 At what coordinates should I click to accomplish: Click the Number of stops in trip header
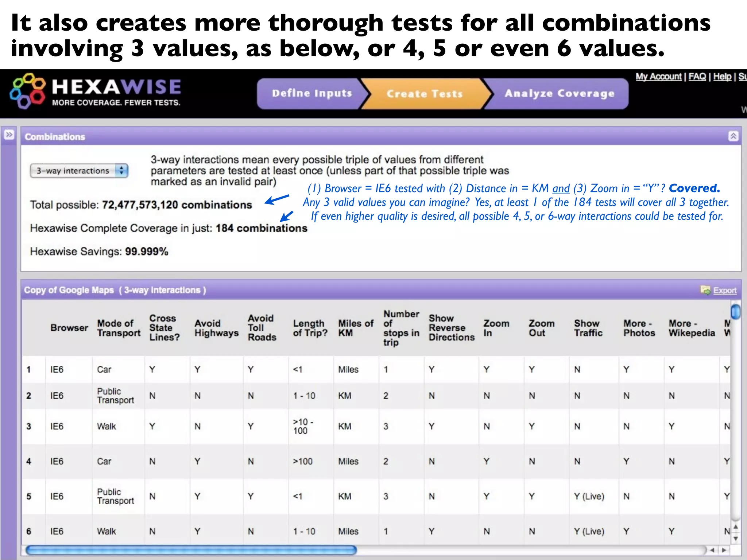point(401,328)
